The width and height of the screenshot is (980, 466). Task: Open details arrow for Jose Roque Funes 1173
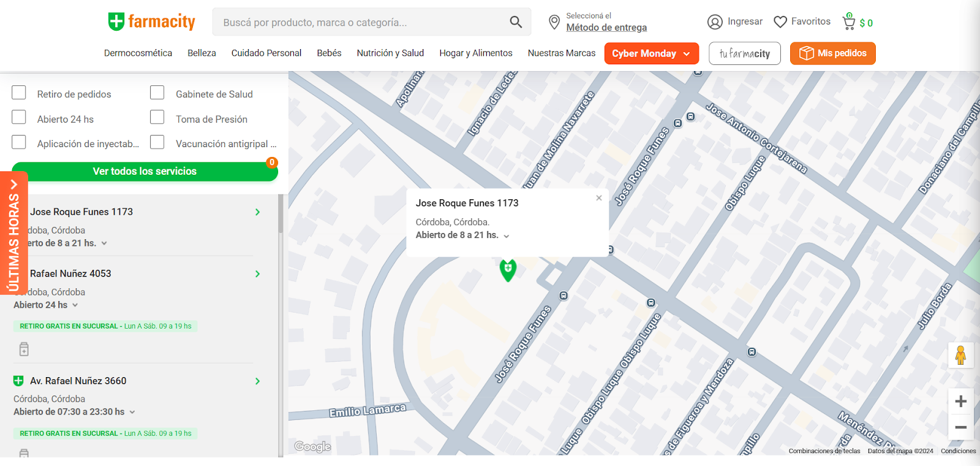258,212
